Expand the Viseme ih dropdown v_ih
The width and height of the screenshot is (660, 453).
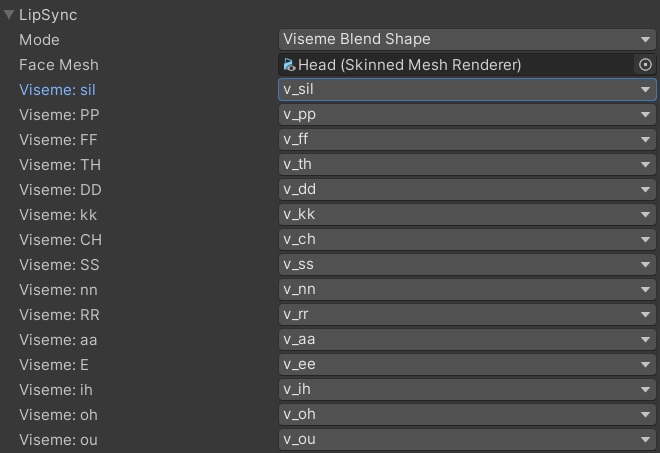[x=467, y=389]
